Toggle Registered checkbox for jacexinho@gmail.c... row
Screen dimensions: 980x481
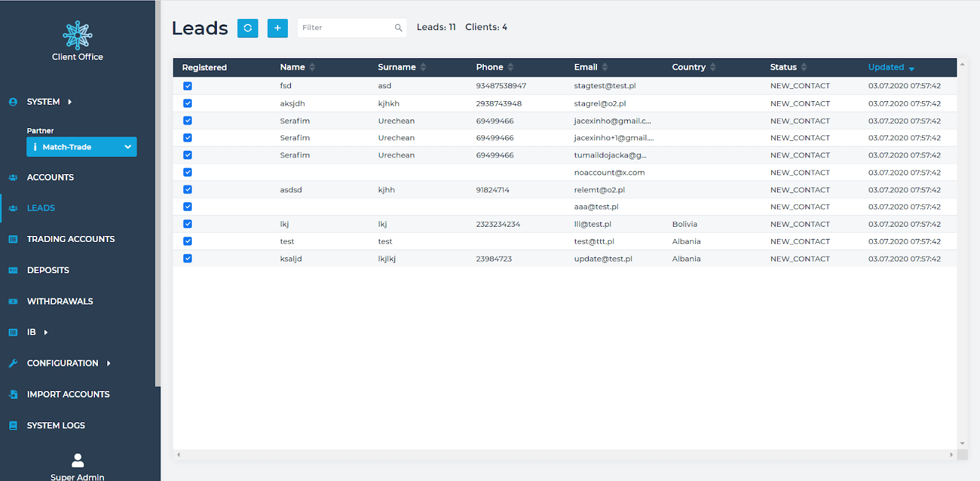(x=187, y=121)
